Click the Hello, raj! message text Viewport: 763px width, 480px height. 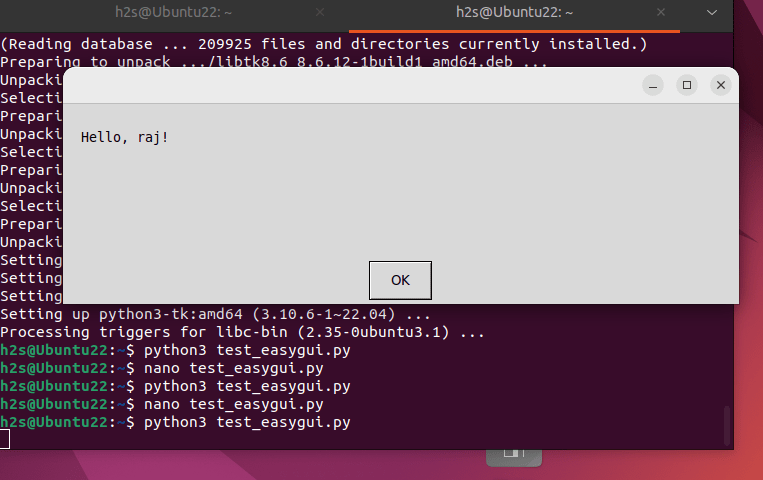[125, 137]
